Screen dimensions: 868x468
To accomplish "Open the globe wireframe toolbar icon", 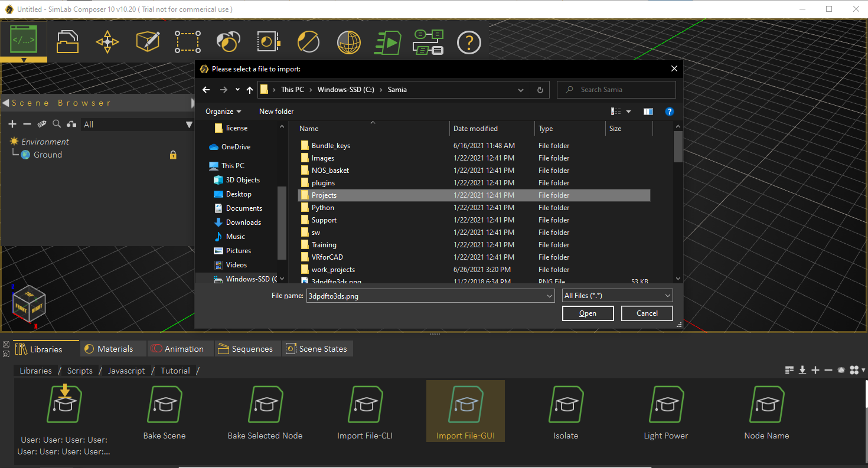I will click(349, 42).
